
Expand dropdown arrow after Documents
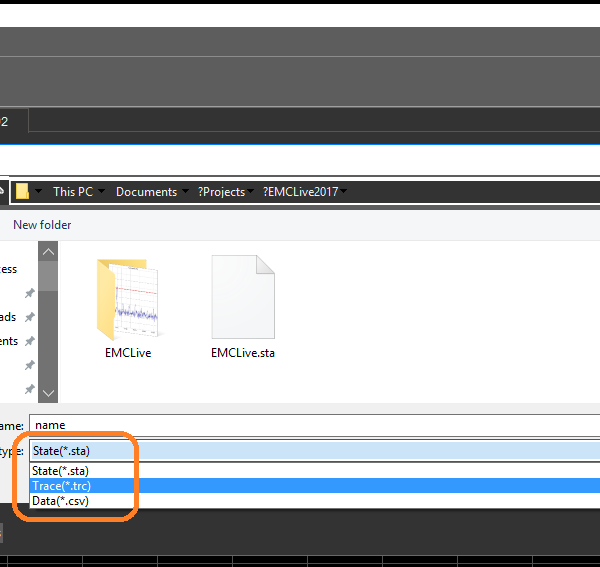[185, 192]
